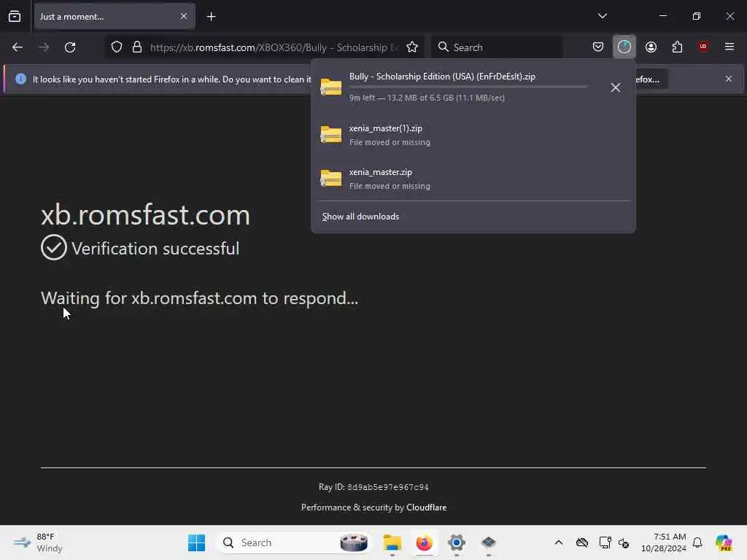
Task: View site security lock info
Action: [137, 47]
